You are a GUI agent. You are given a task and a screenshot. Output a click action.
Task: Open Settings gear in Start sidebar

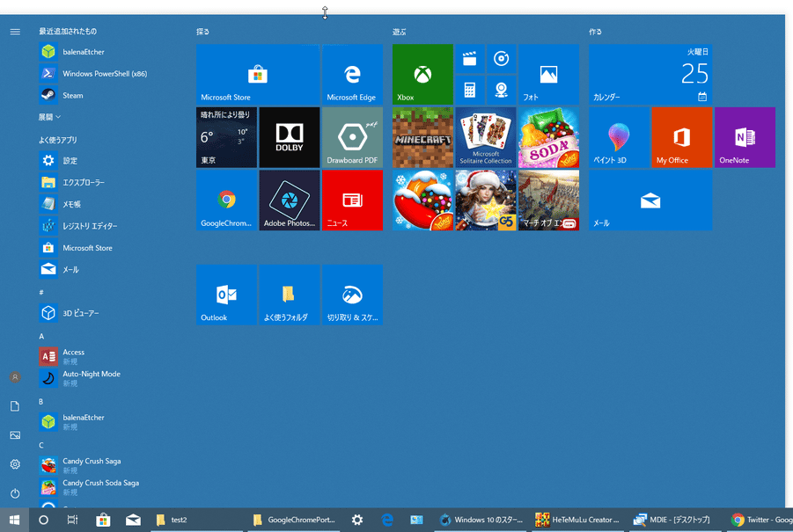(15, 464)
